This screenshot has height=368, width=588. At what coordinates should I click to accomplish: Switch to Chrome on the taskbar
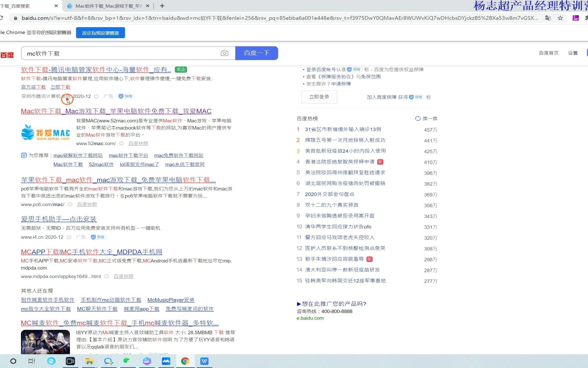185,361
